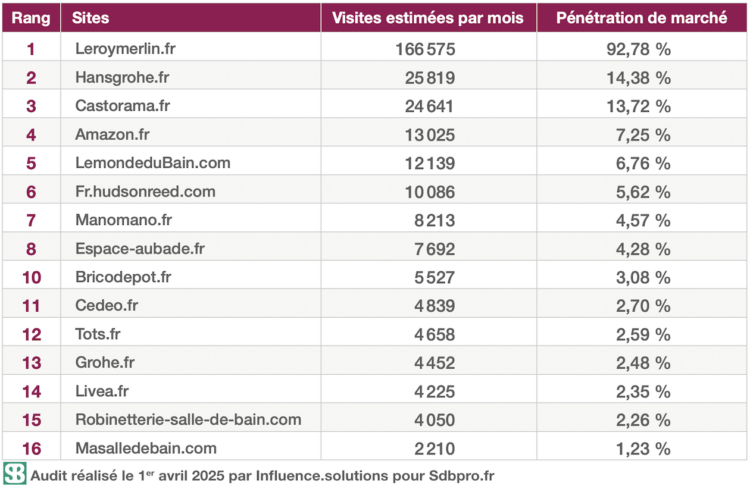This screenshot has width=750, height=489.
Task: Open the LemondeduBain.com entry
Action: tap(152, 163)
